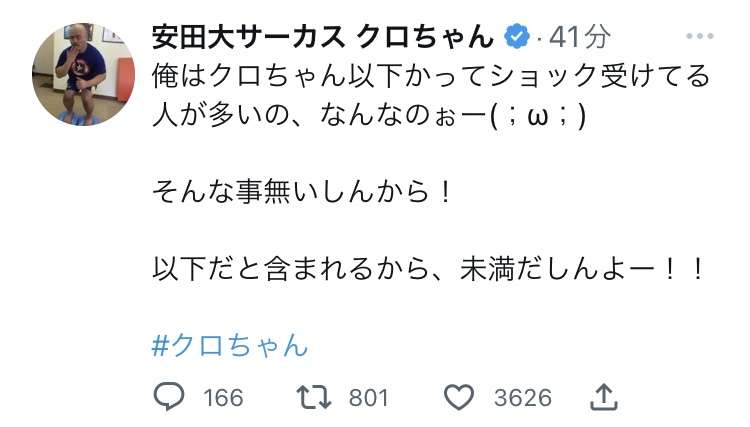Click the 801 retweet count
The width and height of the screenshot is (750, 427).
coord(368,398)
